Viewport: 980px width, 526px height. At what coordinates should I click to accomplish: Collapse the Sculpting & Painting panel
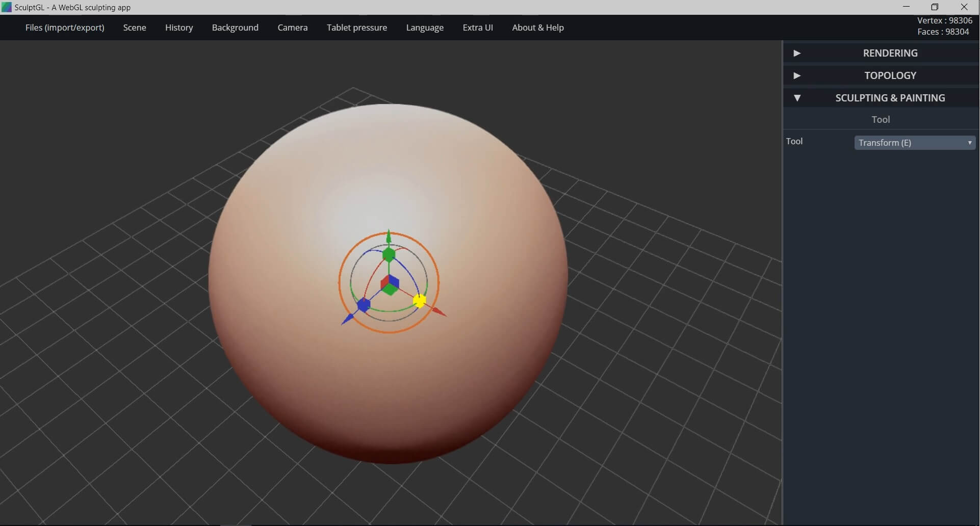(x=881, y=98)
